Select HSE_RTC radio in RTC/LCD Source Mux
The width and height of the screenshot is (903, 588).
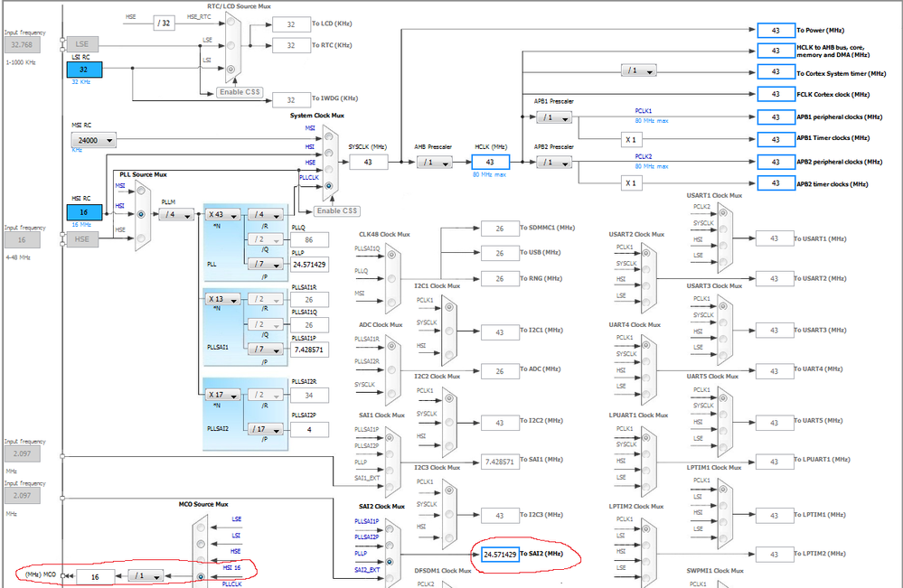230,22
